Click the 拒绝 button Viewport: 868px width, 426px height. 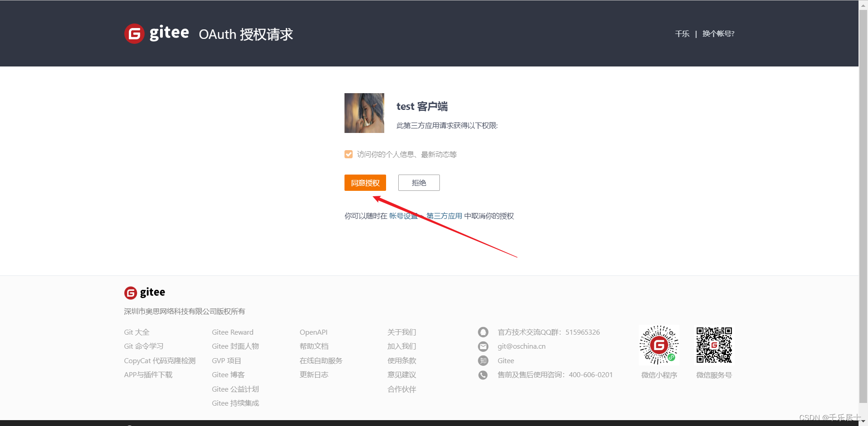click(419, 183)
